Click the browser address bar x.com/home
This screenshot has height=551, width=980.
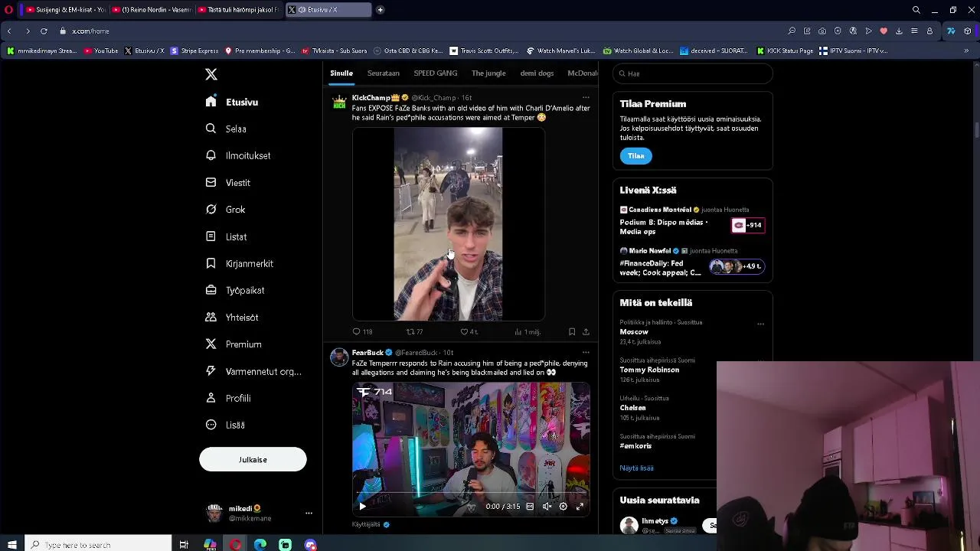coord(90,31)
